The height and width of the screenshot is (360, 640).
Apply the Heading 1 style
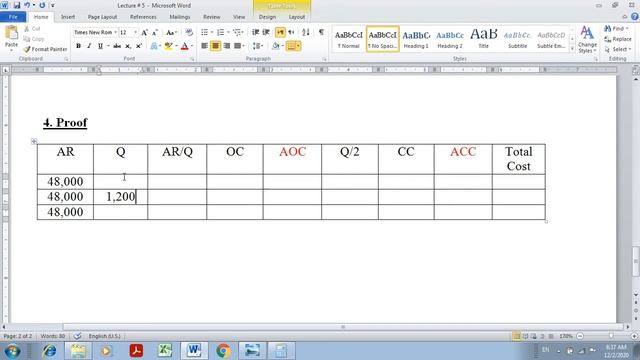pos(416,39)
